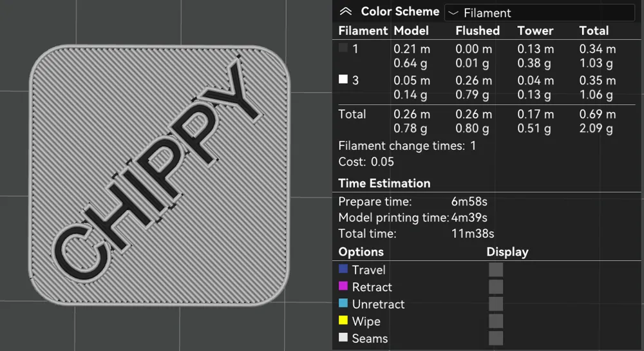Click the Travel option label

click(x=369, y=270)
